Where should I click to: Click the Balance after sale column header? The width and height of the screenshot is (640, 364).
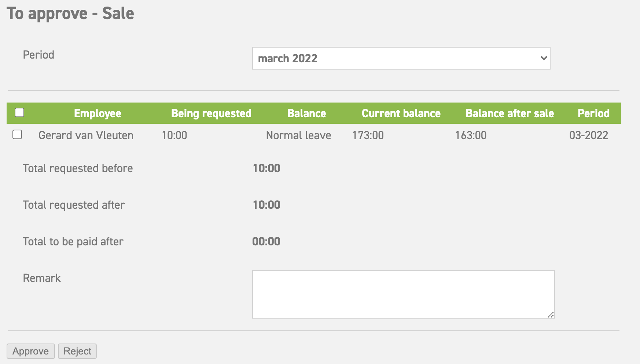(x=510, y=113)
